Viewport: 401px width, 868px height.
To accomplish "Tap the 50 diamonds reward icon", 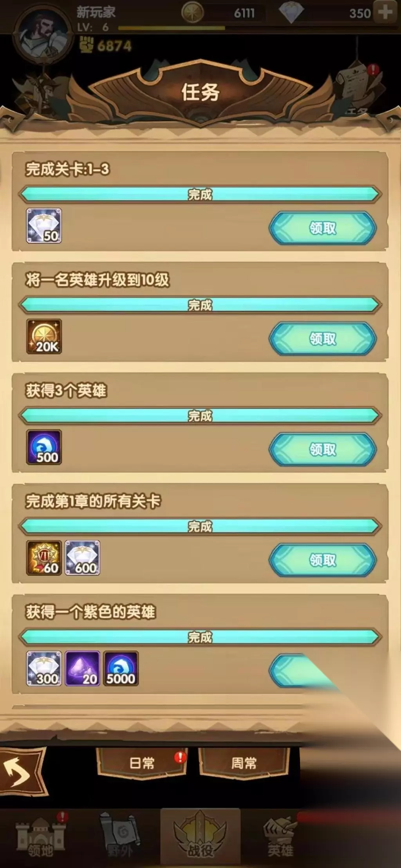I will tap(44, 226).
